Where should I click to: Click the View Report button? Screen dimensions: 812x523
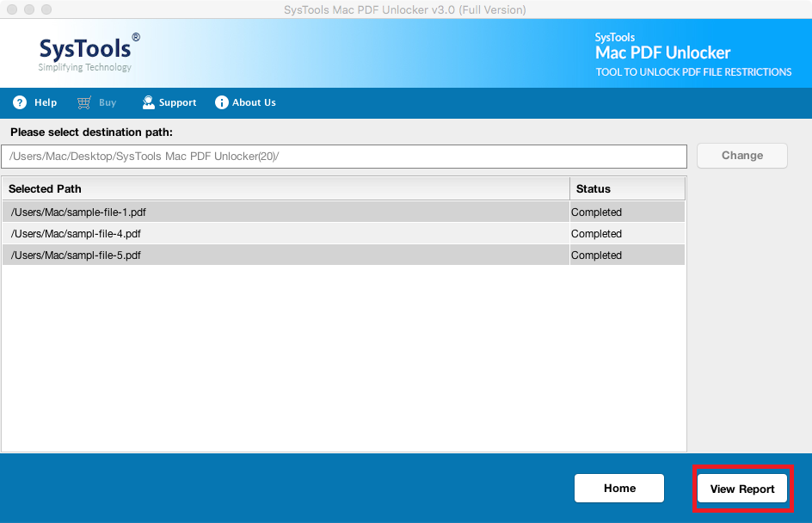point(741,488)
